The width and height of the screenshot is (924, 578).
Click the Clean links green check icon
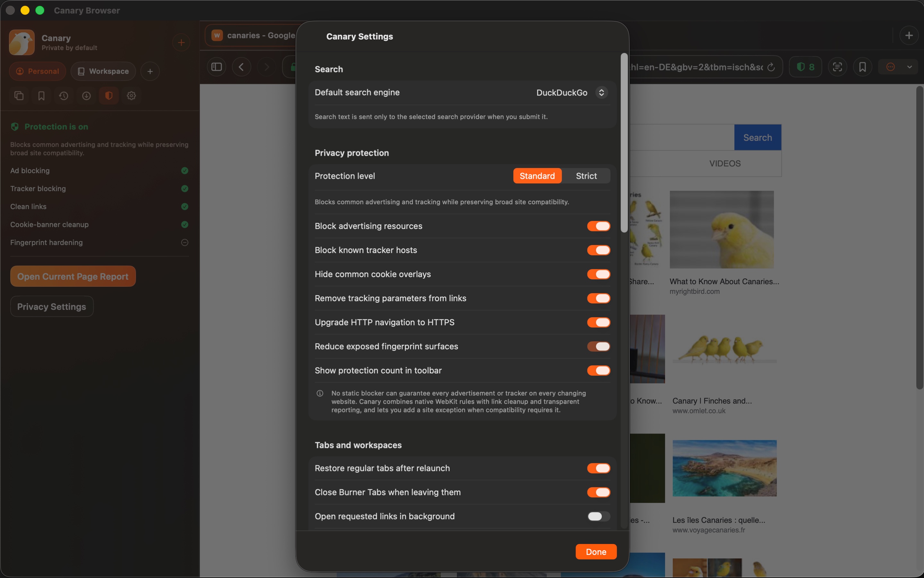185,206
